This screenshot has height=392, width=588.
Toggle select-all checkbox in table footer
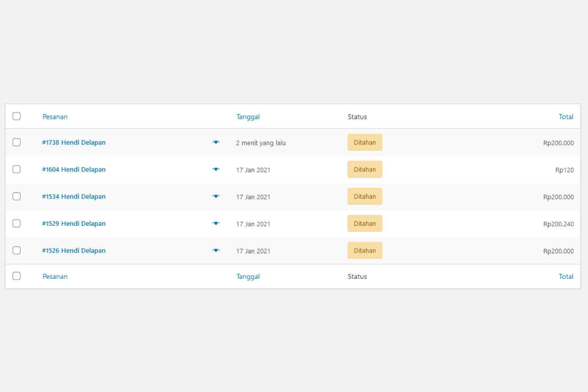click(x=17, y=276)
